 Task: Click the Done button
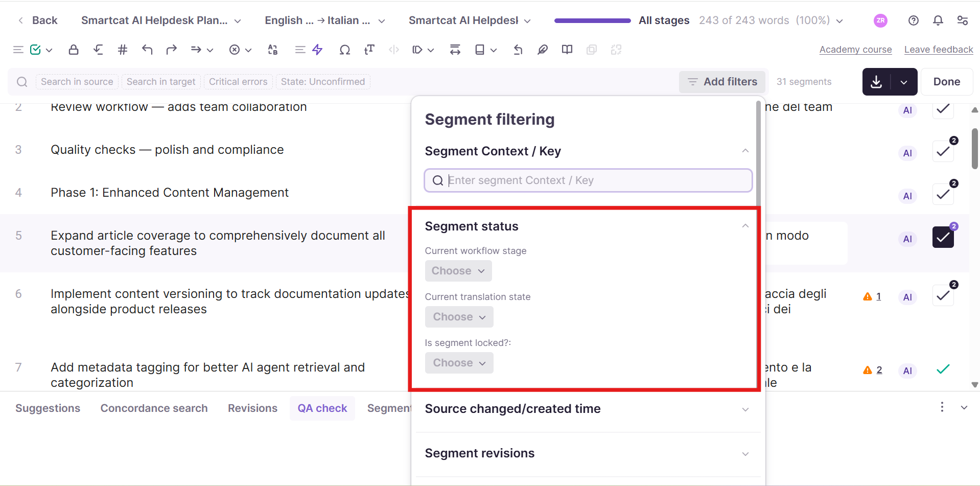pos(947,82)
